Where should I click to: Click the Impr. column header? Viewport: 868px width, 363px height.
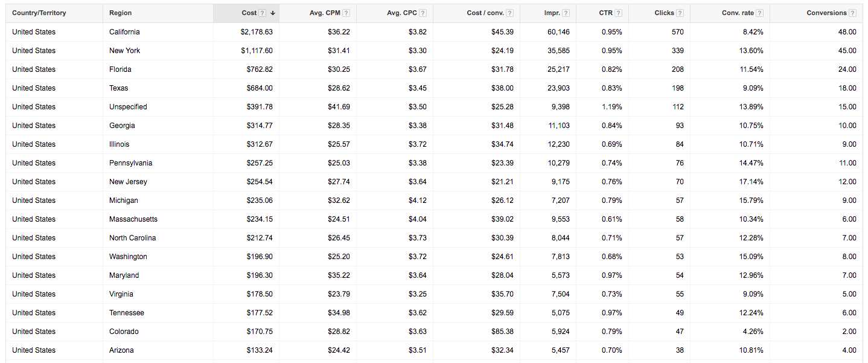(552, 13)
